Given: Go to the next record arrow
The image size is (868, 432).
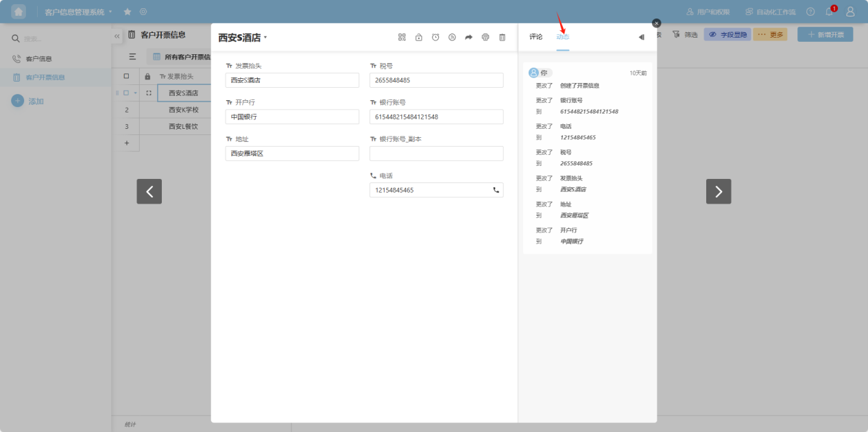Looking at the screenshot, I should tap(719, 191).
